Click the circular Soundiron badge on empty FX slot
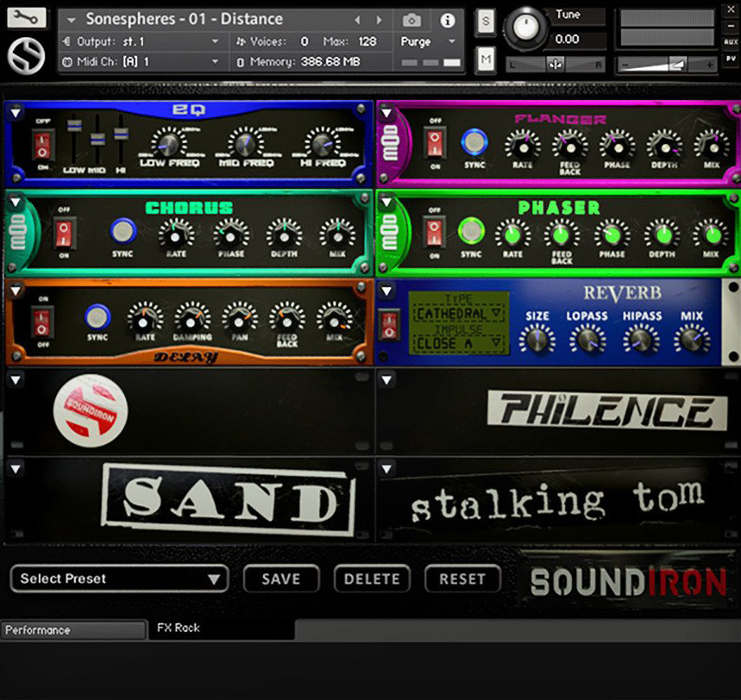Screen dimensions: 741x700 click(89, 411)
